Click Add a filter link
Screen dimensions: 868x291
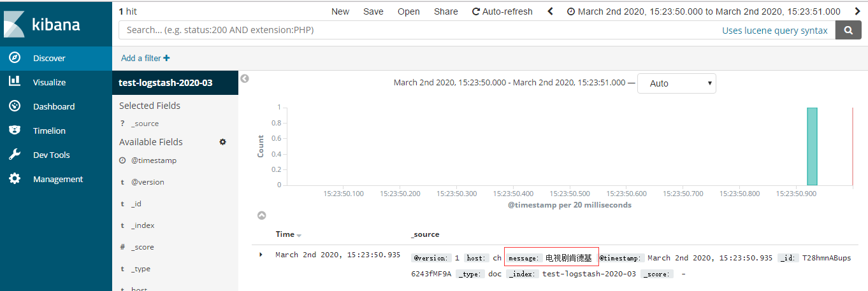tap(145, 58)
